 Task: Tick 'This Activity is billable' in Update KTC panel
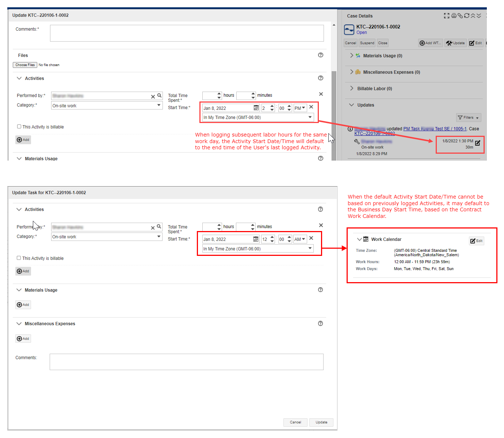click(x=19, y=127)
